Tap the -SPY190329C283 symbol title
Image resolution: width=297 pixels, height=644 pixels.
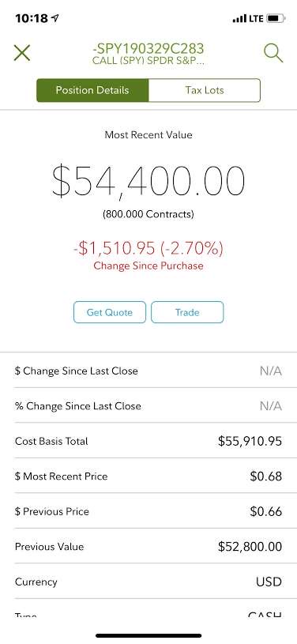tap(148, 48)
